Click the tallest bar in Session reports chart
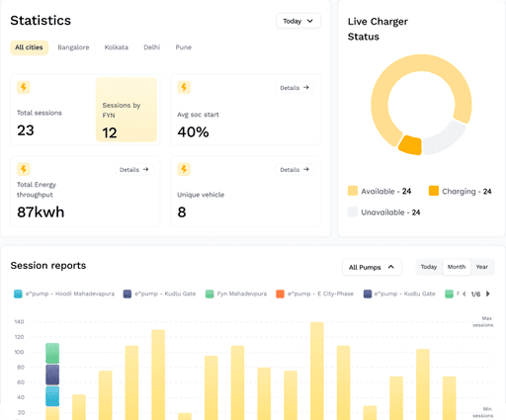Screen dimensions: 506x420 coord(317,371)
